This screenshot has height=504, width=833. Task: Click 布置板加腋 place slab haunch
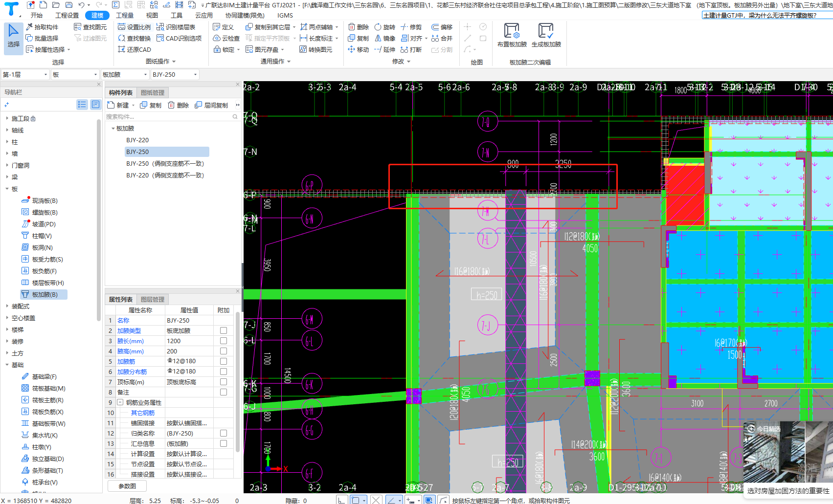pyautogui.click(x=512, y=35)
